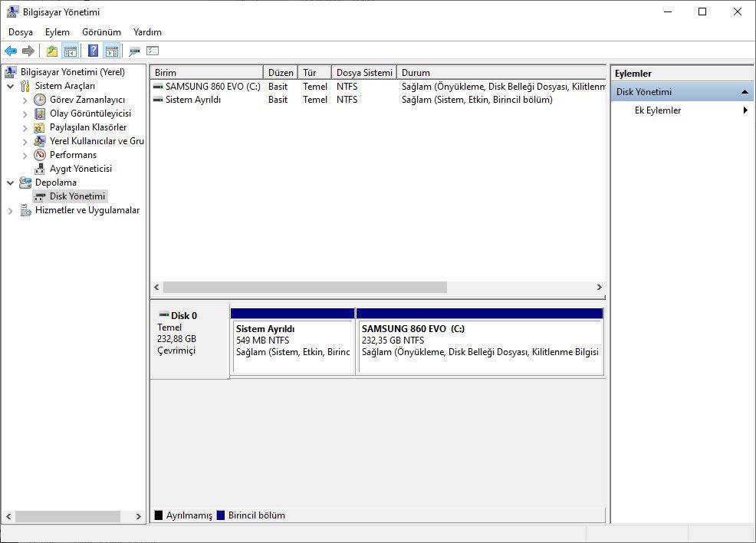Screen dimensions: 756x543
Task: Click the Aygıt Yöneticisi device icon
Action: [x=40, y=169]
